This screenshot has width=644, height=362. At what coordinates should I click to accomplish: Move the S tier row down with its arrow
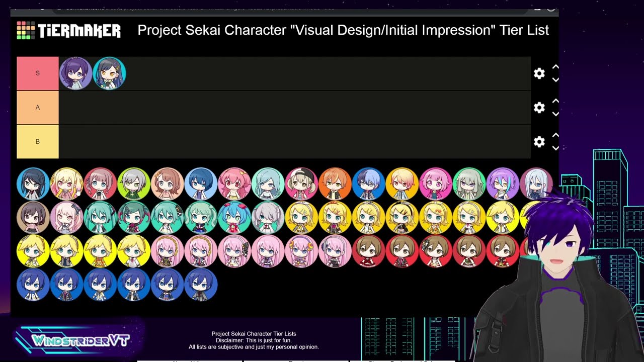[555, 79]
